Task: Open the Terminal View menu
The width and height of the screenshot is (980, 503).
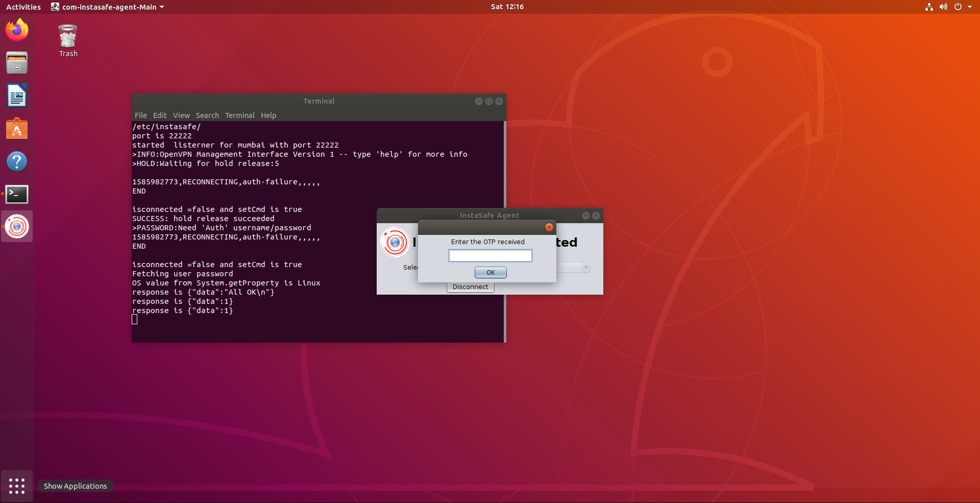Action: pos(181,115)
